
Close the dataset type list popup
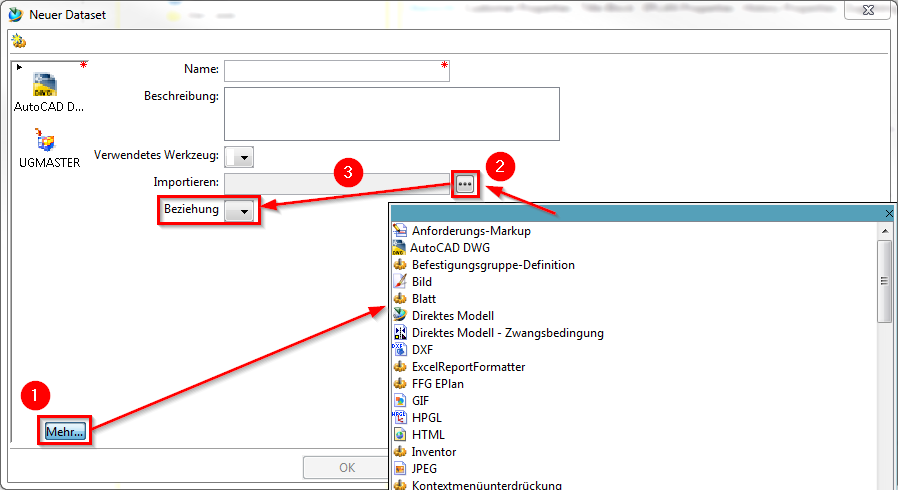pos(889,213)
